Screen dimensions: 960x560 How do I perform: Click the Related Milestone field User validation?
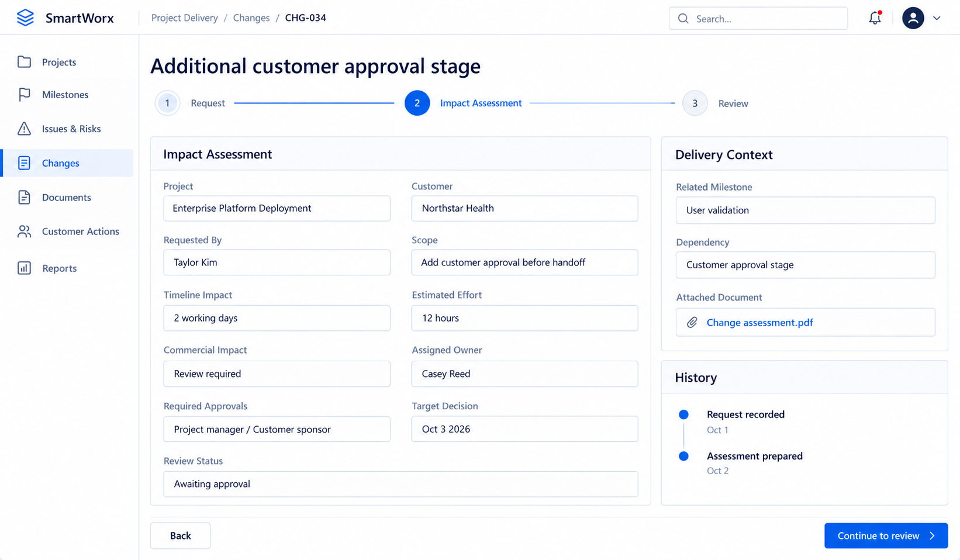click(x=806, y=210)
